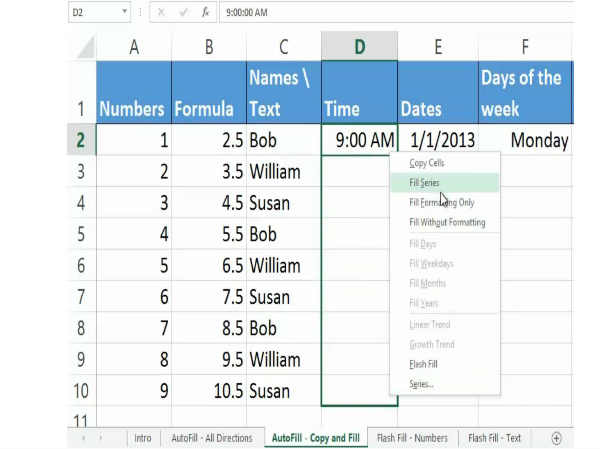This screenshot has height=450, width=600.
Task: Select column D header
Action: pos(359,46)
